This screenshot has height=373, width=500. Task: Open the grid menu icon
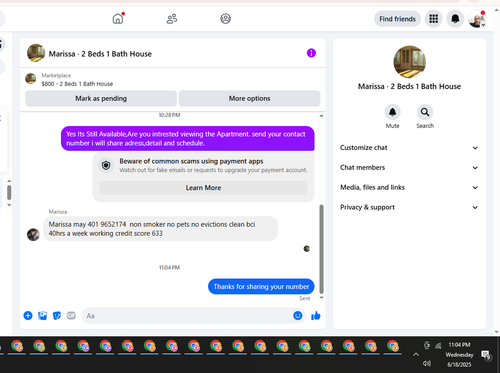(433, 19)
